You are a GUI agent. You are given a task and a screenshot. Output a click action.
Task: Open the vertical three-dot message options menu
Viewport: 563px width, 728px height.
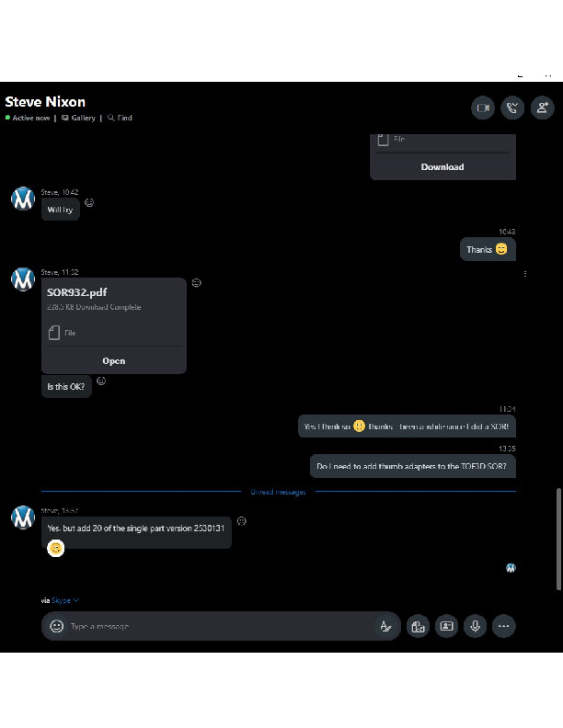point(525,274)
